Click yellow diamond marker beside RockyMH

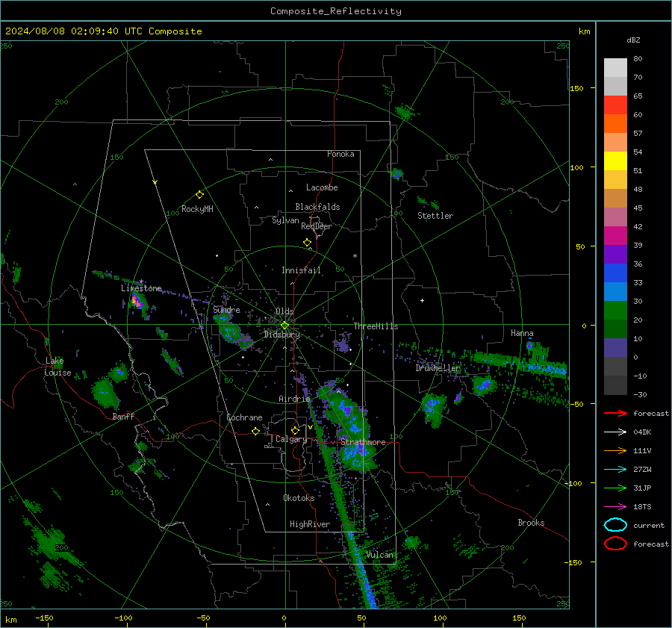[199, 195]
